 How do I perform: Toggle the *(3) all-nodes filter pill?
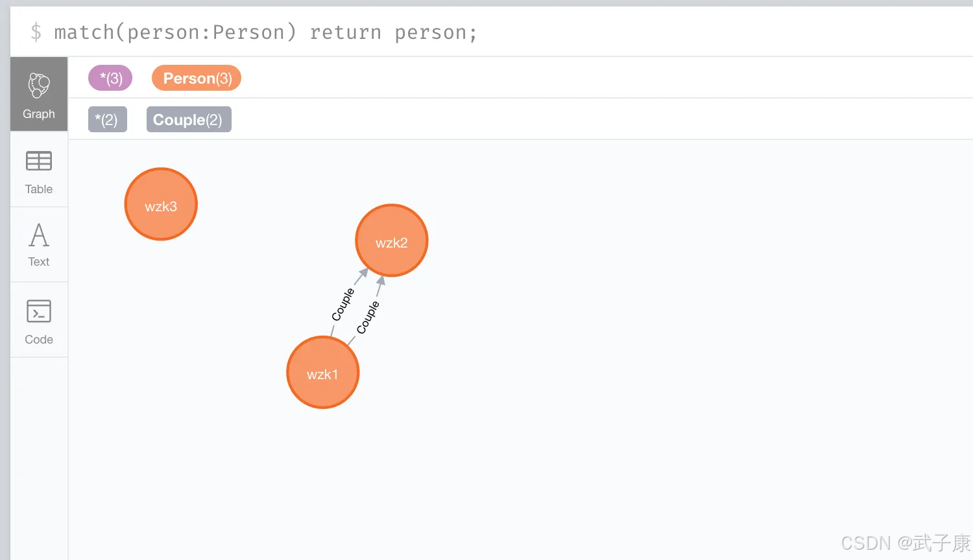110,78
